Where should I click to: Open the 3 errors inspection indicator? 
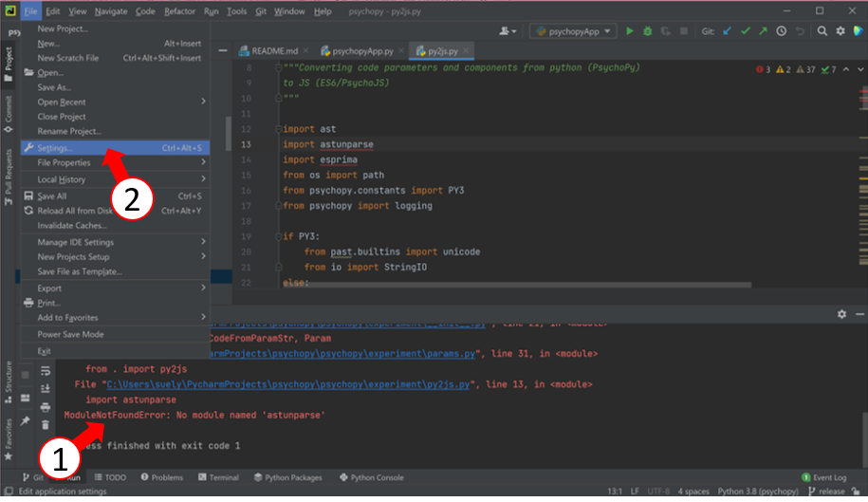(764, 69)
